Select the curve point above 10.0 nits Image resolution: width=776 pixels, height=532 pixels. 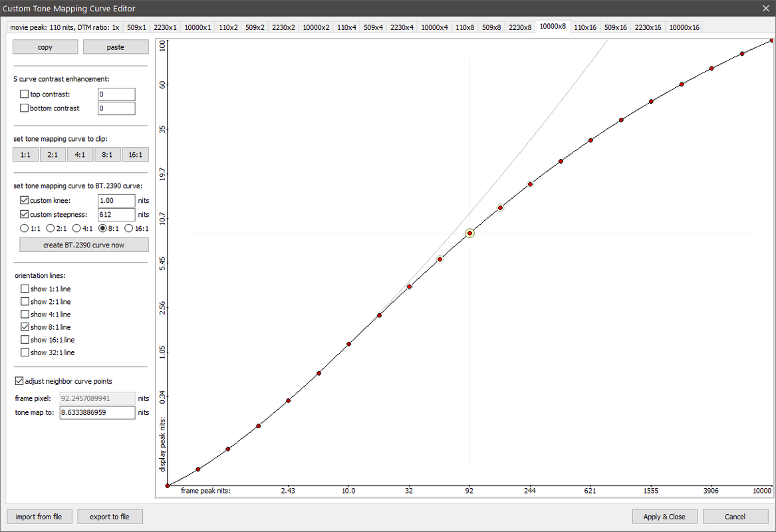click(x=349, y=344)
